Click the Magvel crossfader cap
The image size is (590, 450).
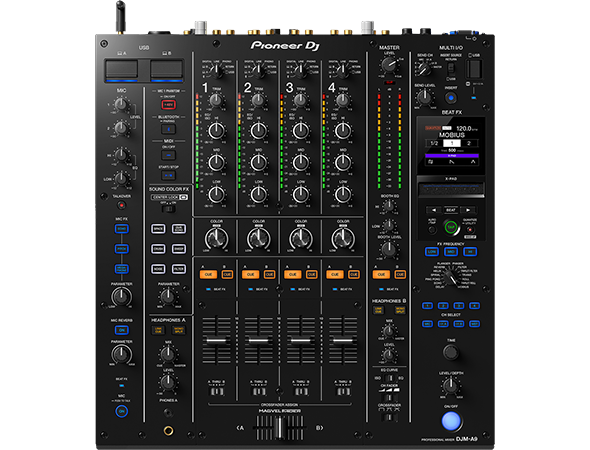280,428
